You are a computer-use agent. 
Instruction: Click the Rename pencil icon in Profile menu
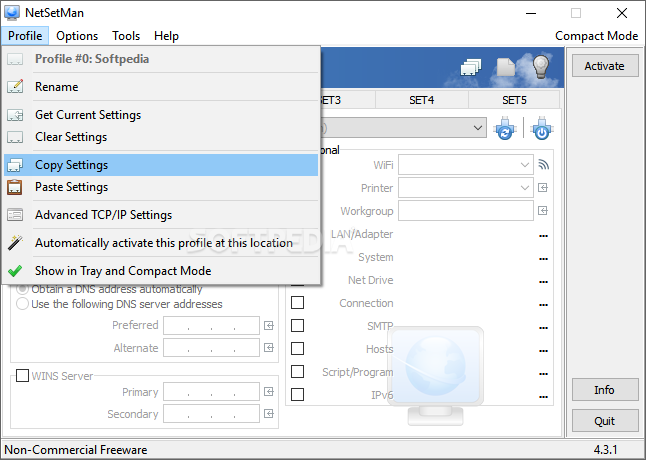(x=15, y=86)
